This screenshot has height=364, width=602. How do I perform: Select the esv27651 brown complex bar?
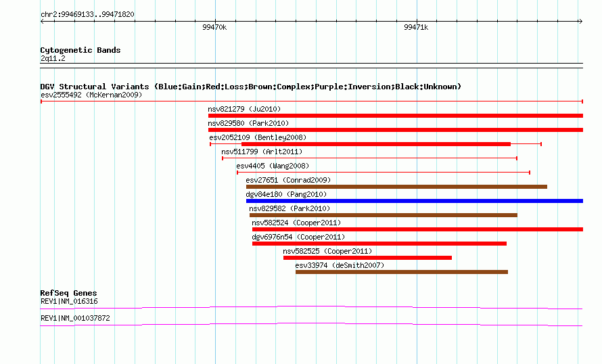(396, 187)
